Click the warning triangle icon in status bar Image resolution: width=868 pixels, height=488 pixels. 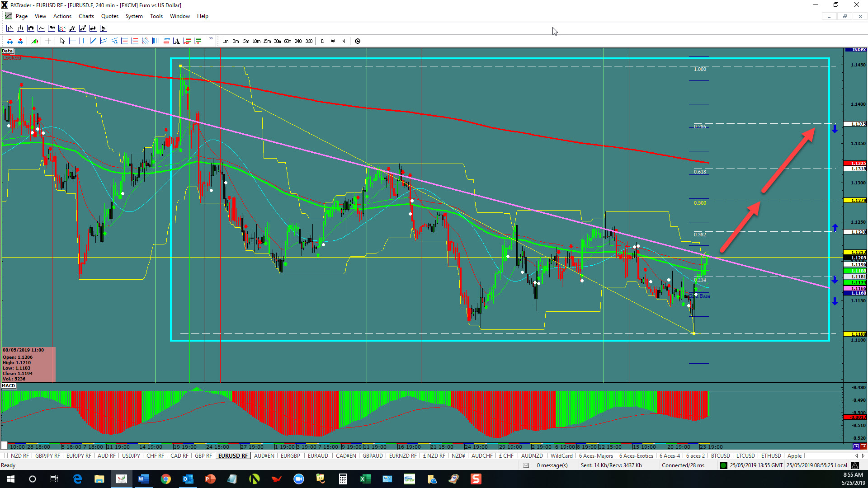pyautogui.click(x=855, y=465)
